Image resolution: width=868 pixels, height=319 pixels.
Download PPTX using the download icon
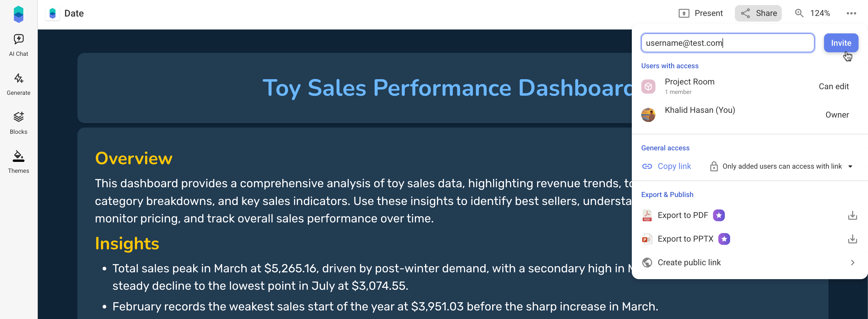852,239
